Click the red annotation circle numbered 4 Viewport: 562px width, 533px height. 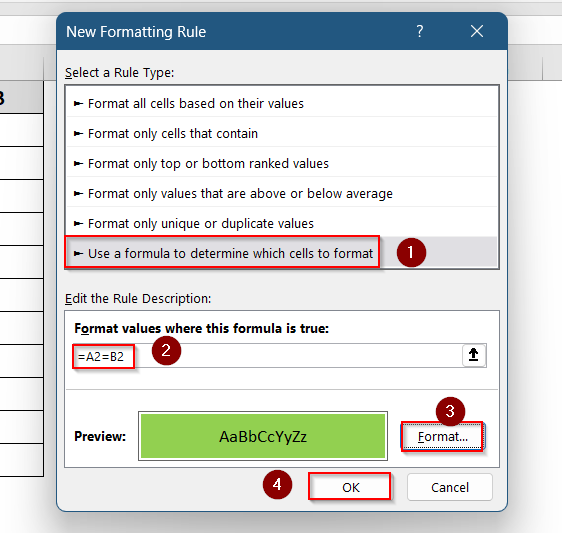[x=277, y=484]
